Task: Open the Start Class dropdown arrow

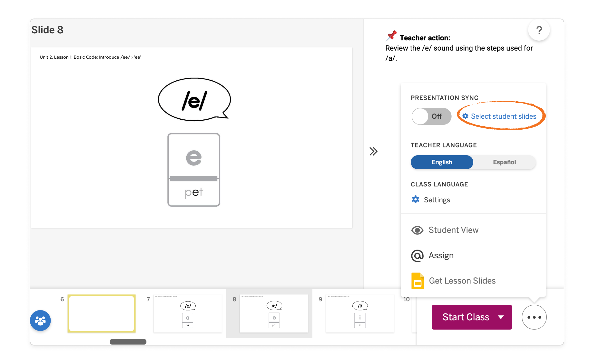Action: (x=501, y=317)
